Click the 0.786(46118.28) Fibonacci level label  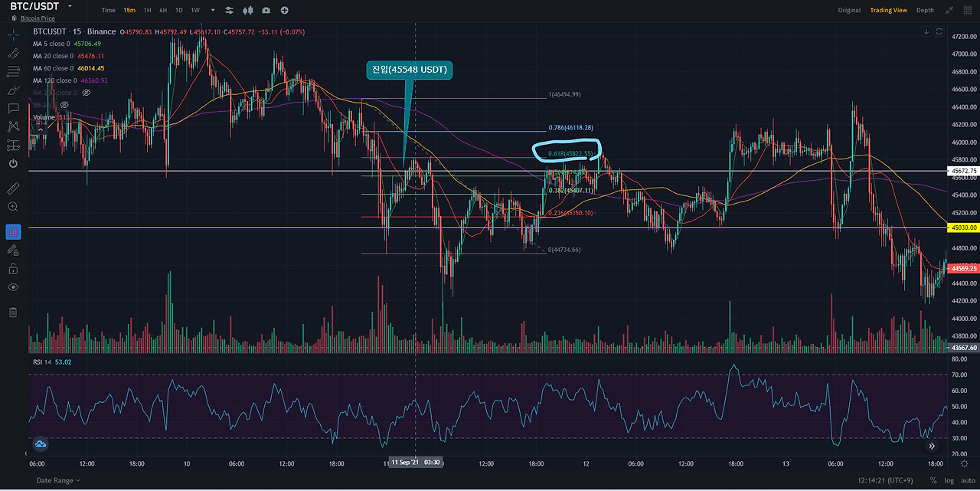click(x=571, y=127)
